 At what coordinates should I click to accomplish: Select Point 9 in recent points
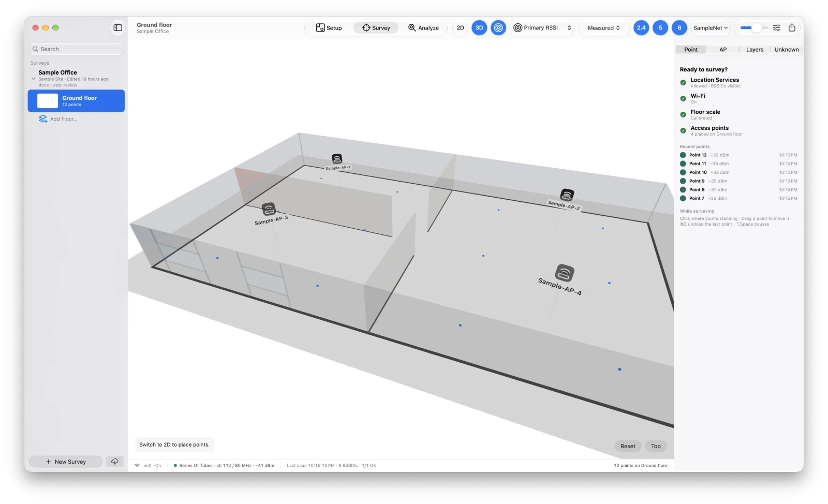click(x=738, y=181)
